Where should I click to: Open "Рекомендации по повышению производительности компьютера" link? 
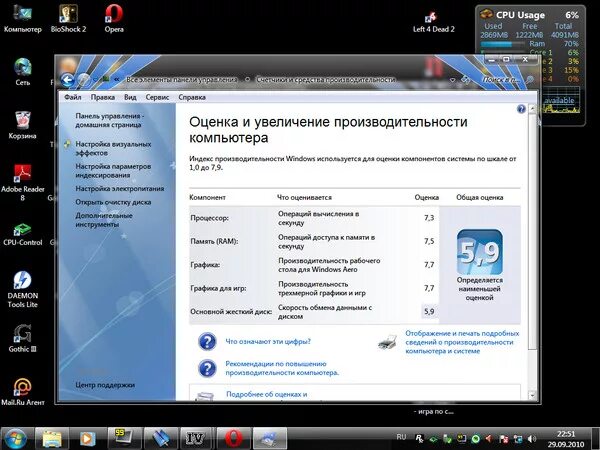point(282,368)
